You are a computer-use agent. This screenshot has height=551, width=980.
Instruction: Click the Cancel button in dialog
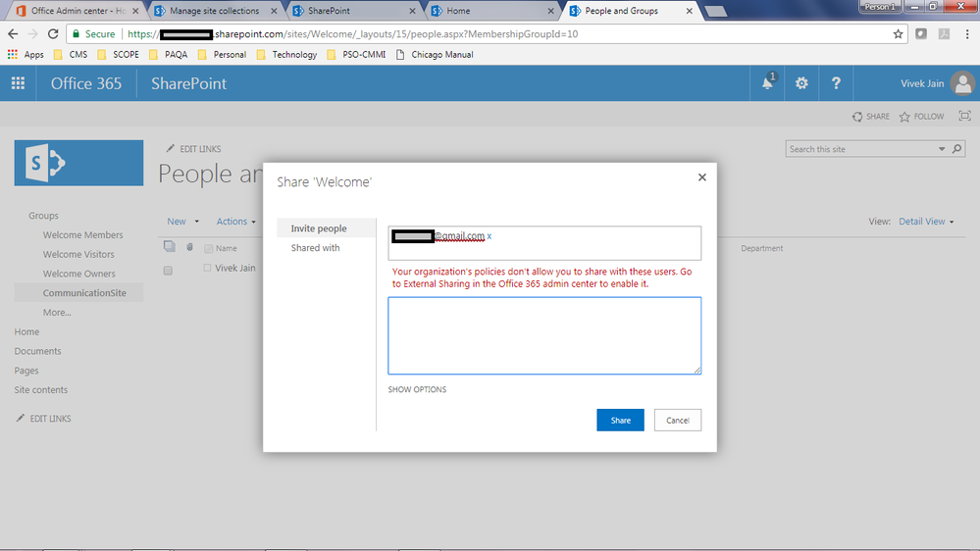[678, 420]
